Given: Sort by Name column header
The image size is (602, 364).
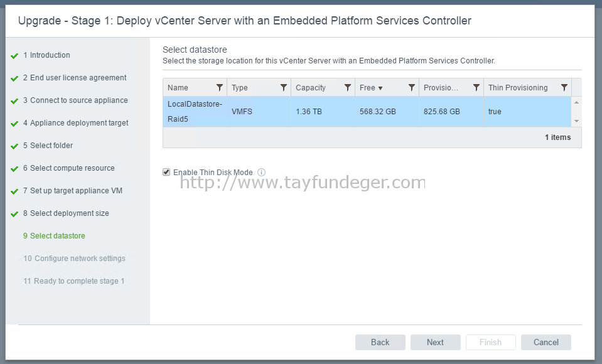Looking at the screenshot, I should tap(178, 87).
